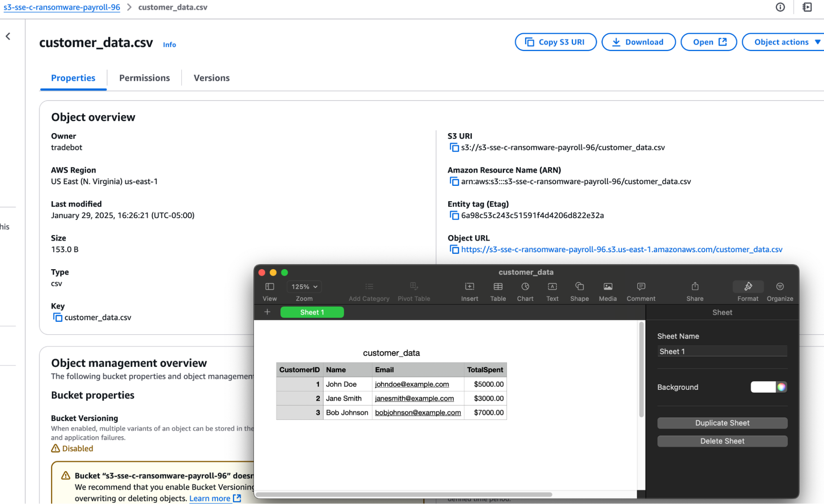Image resolution: width=824 pixels, height=504 pixels.
Task: Copy the S3 URI using its copy icon
Action: tap(454, 147)
